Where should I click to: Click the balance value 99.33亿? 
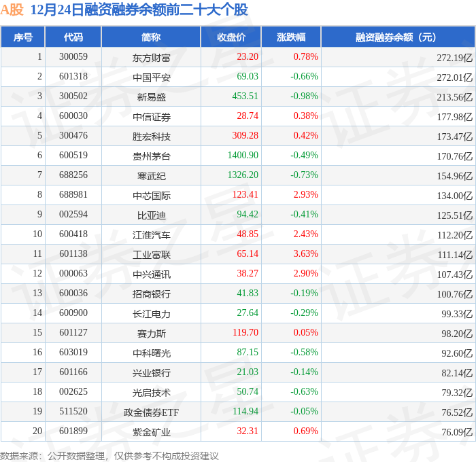[457, 314]
